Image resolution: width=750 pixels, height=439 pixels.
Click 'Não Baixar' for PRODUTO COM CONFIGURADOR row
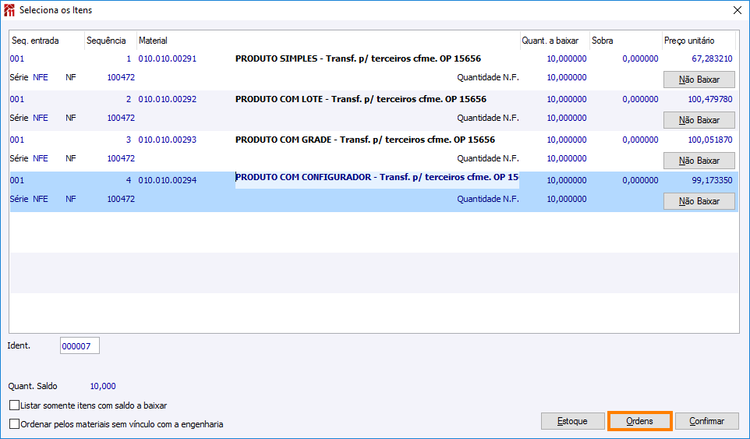pyautogui.click(x=699, y=201)
